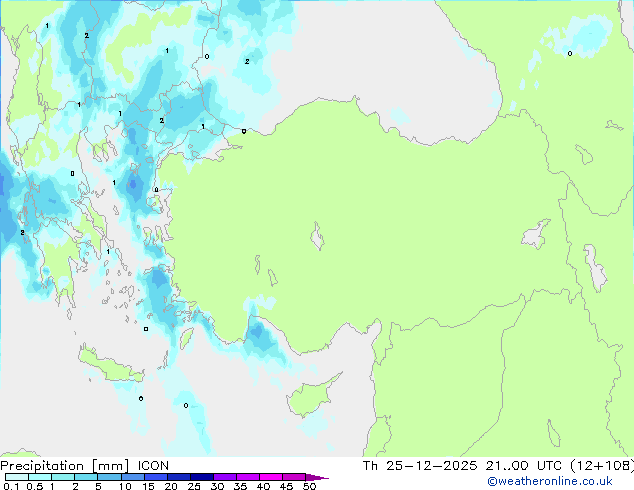634x490 pixels.
Task: Click the 'Th 25-12-2025' date text
Action: (420, 466)
